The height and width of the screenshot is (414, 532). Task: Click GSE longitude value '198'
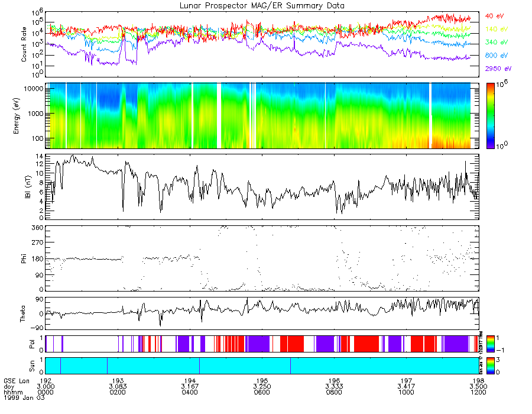(x=478, y=381)
